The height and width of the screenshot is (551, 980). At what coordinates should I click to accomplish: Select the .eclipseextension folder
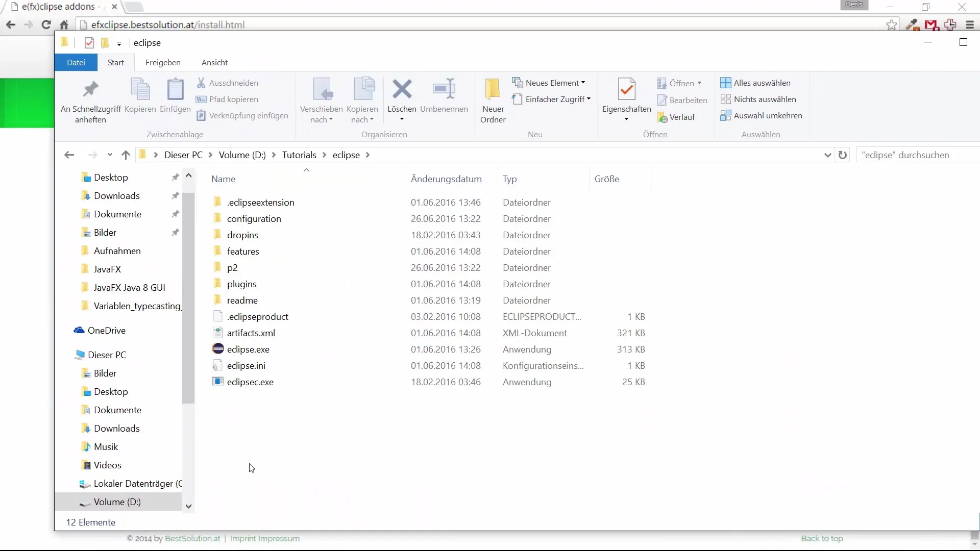pyautogui.click(x=260, y=202)
